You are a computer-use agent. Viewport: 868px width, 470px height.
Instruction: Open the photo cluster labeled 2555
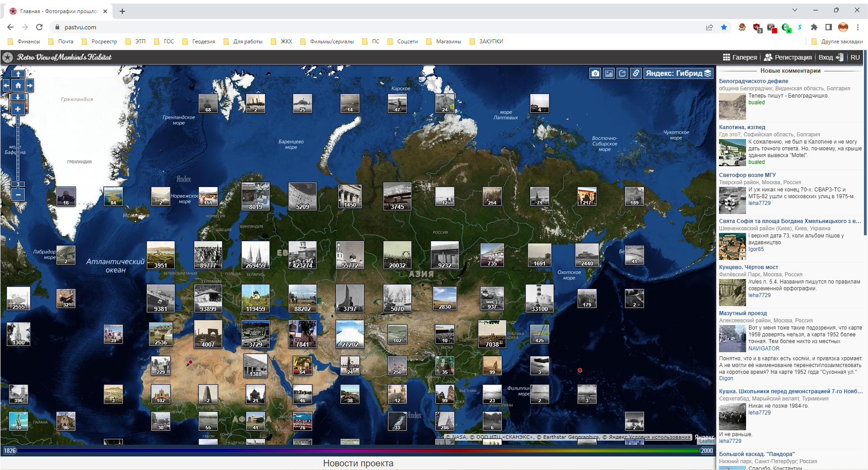tap(19, 298)
